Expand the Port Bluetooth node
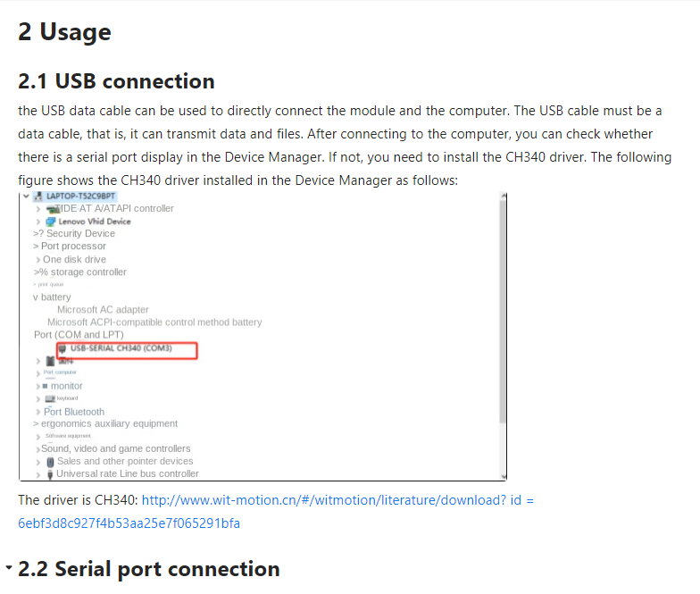This screenshot has height=594, width=700. pyautogui.click(x=37, y=413)
